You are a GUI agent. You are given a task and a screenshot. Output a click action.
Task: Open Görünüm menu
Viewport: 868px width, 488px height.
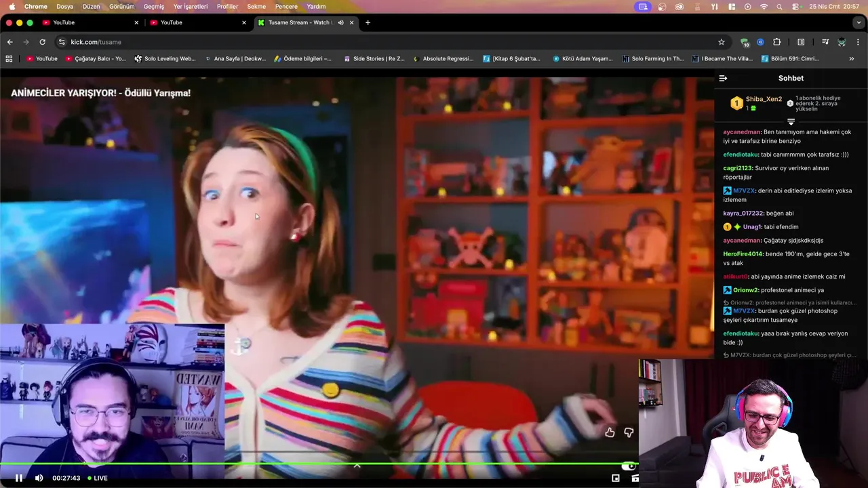point(122,7)
